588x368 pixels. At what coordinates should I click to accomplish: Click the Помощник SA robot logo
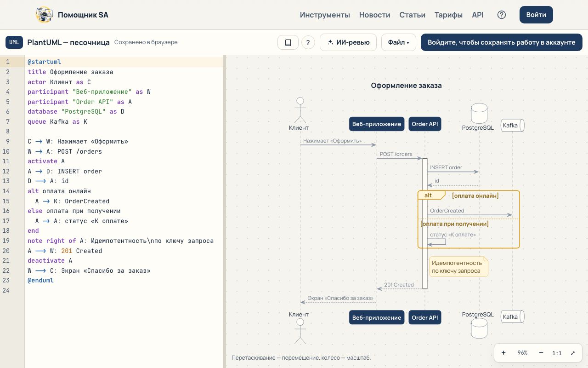click(44, 15)
